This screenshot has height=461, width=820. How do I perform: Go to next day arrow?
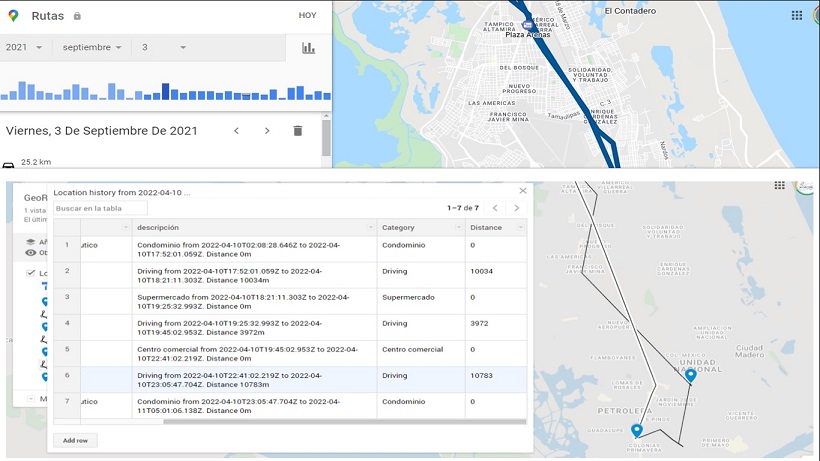click(267, 131)
